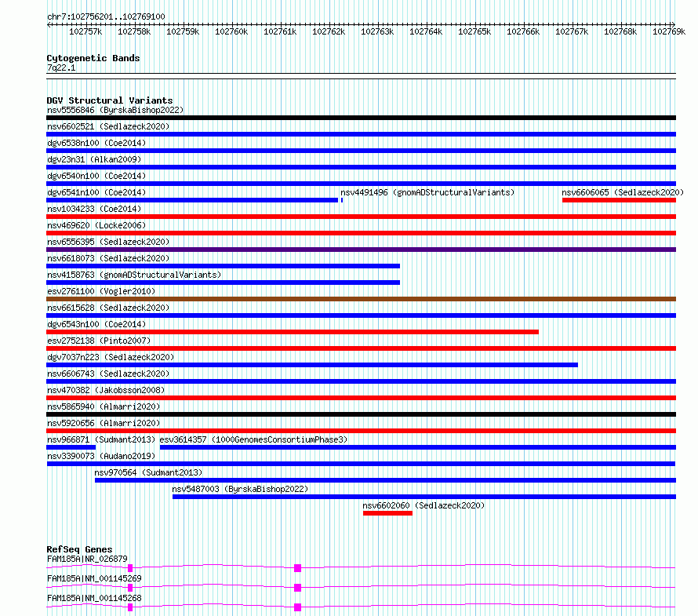The width and height of the screenshot is (698, 616).
Task: Open the dgv23n31 (Alkan2009) variant label
Action: pos(94,159)
